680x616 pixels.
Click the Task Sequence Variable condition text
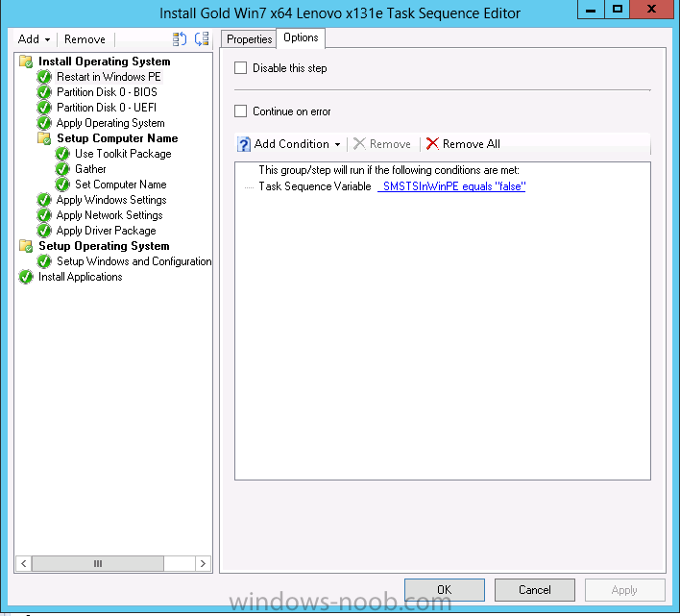(315, 186)
